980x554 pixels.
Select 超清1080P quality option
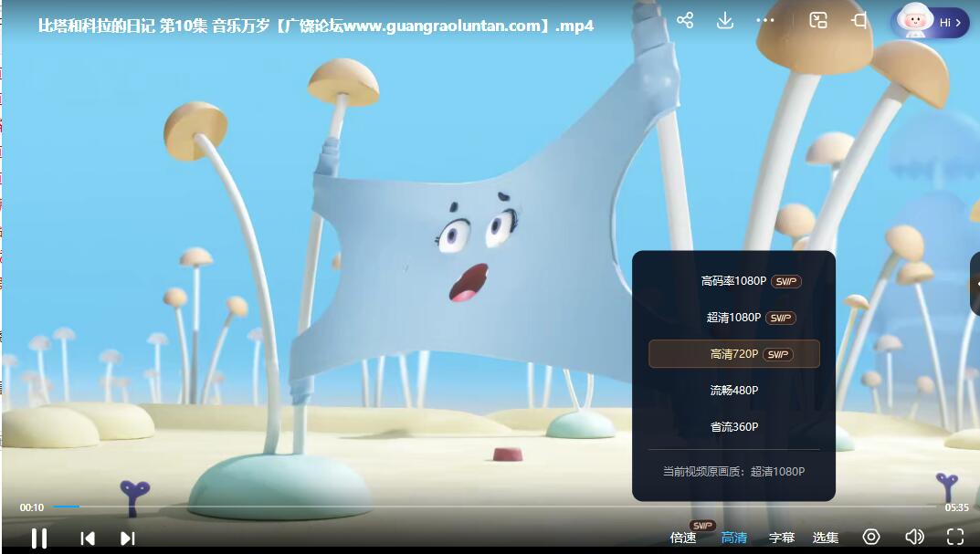point(733,318)
